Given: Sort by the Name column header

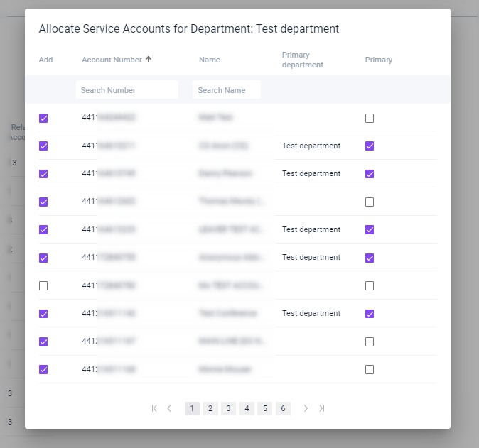Looking at the screenshot, I should (x=210, y=60).
